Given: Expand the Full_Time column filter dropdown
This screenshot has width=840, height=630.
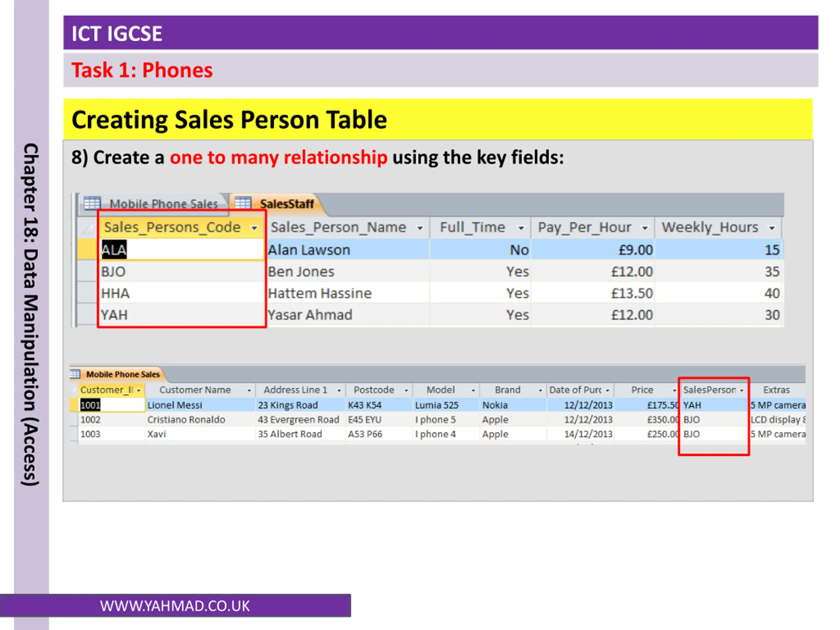Looking at the screenshot, I should pos(521,228).
